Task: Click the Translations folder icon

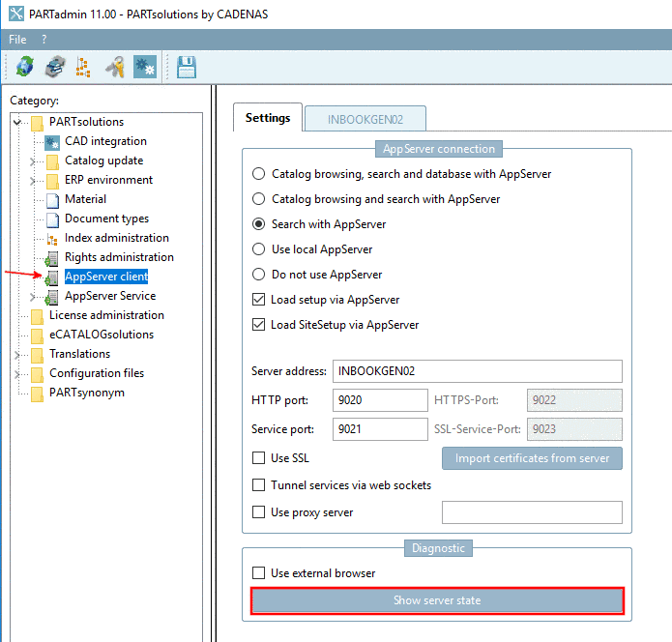Action: (x=38, y=355)
